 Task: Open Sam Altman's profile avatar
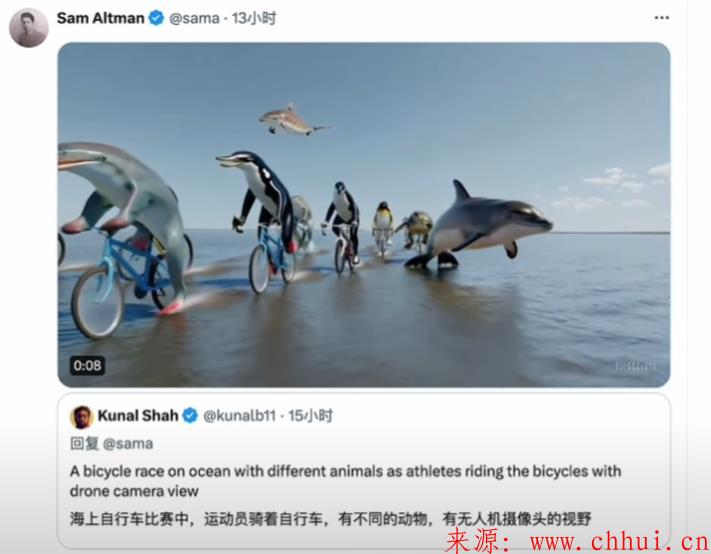click(x=29, y=28)
